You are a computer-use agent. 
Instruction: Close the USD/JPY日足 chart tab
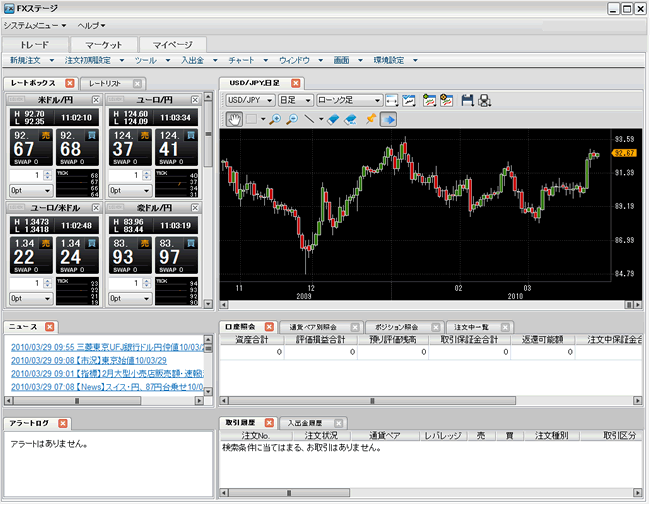pos(296,83)
